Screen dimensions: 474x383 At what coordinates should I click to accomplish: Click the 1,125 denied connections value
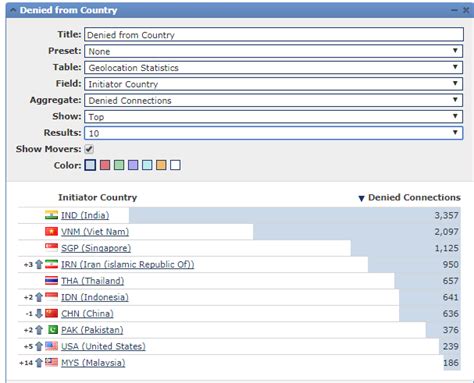point(447,248)
